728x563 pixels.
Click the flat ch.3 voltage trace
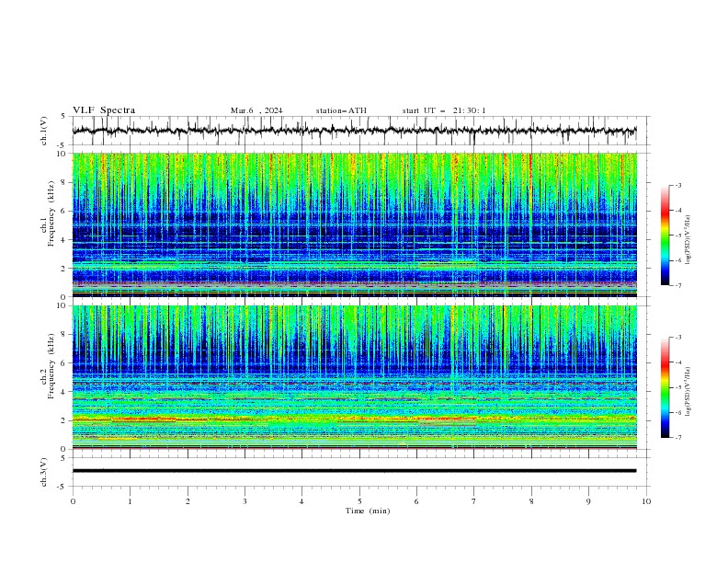click(354, 471)
